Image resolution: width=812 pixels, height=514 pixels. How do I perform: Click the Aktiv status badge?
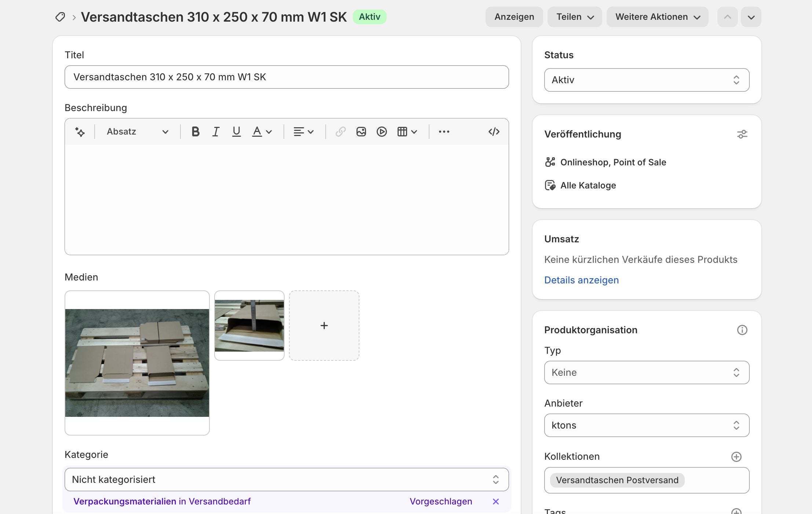pyautogui.click(x=369, y=17)
